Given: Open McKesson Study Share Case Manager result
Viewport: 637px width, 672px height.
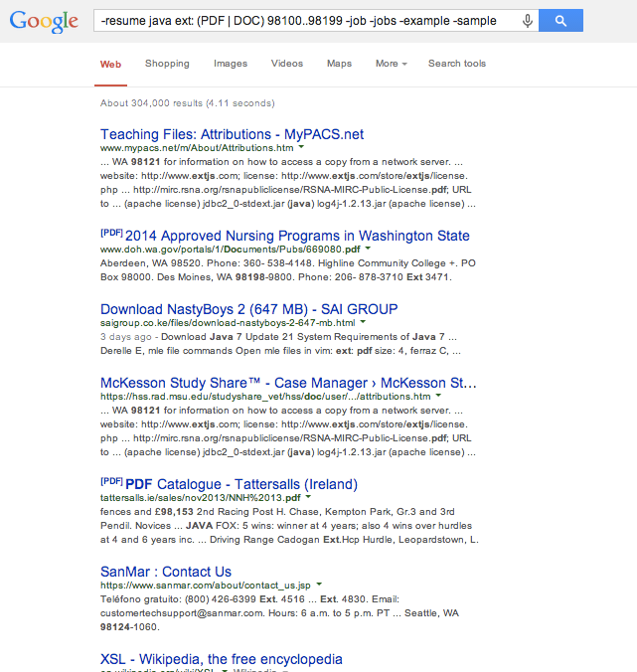Looking at the screenshot, I should (288, 383).
